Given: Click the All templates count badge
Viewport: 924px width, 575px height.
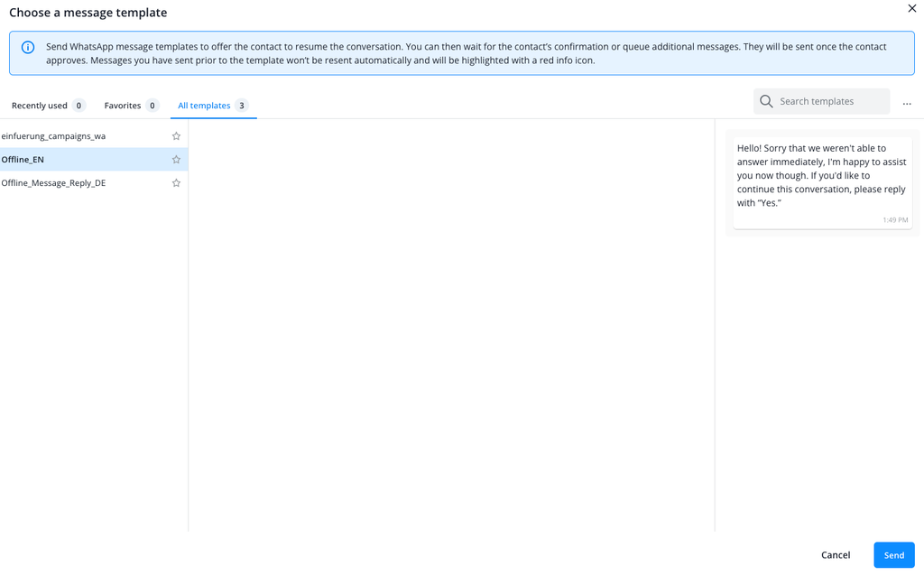Looking at the screenshot, I should tap(242, 106).
